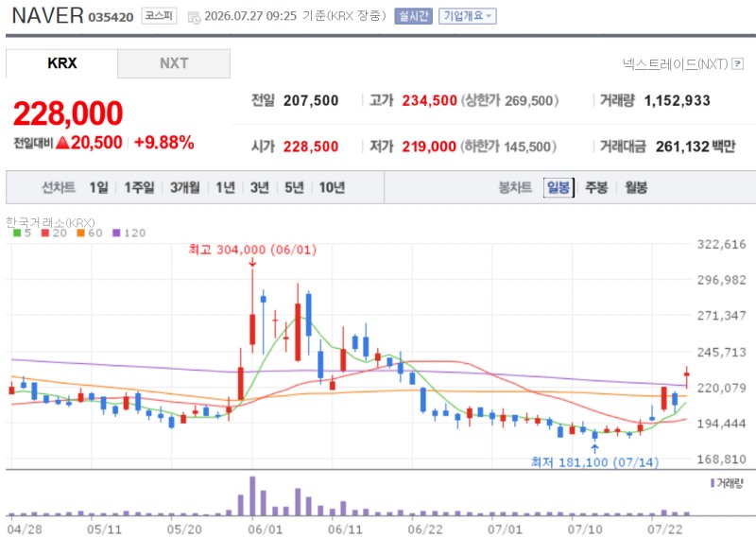Viewport: 756px width, 538px height.
Task: Click the orange 60-day moving average swatch
Action: (80, 233)
